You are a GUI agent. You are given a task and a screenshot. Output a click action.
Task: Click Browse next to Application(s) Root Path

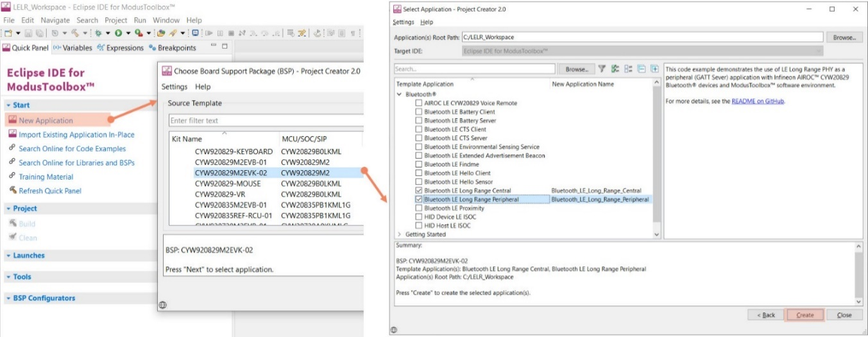844,37
